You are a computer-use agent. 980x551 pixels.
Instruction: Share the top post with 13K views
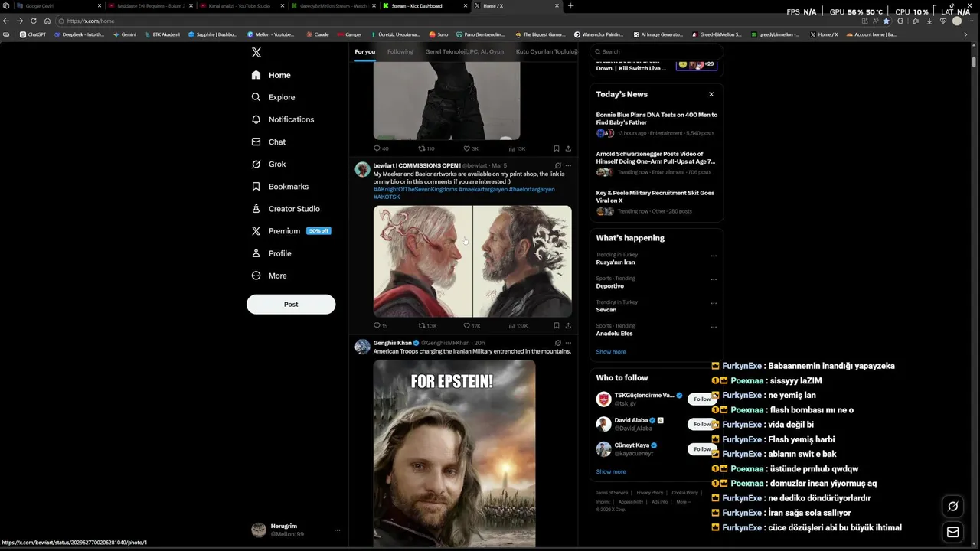pos(568,148)
